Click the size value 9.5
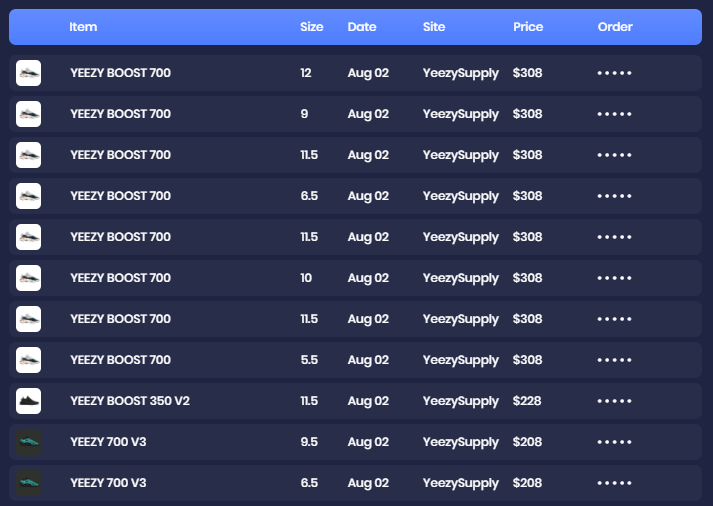 click(309, 442)
